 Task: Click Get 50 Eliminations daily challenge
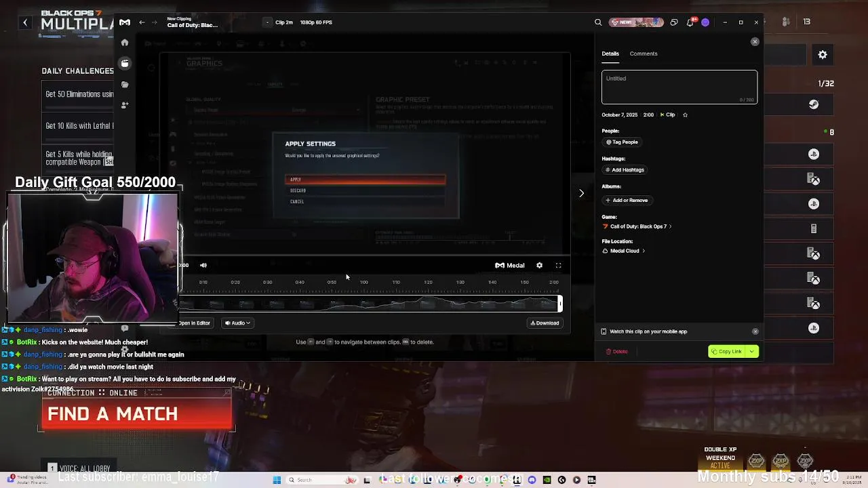coord(79,94)
